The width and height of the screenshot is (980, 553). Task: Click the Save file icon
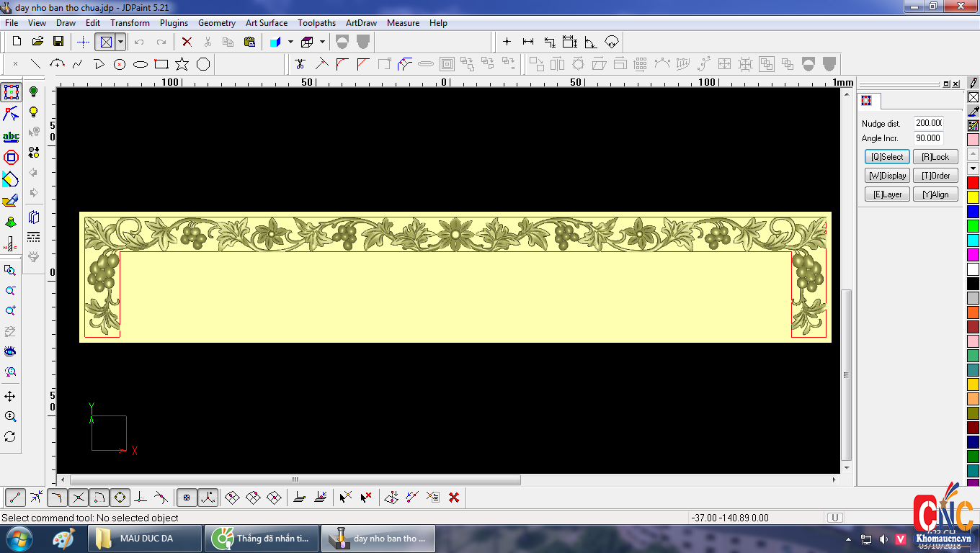pyautogui.click(x=58, y=42)
